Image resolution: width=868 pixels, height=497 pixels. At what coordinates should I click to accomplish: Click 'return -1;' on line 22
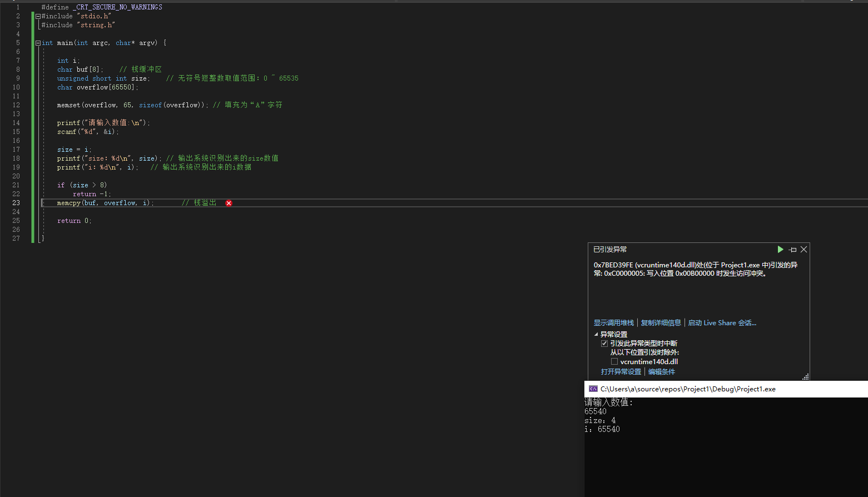[92, 194]
